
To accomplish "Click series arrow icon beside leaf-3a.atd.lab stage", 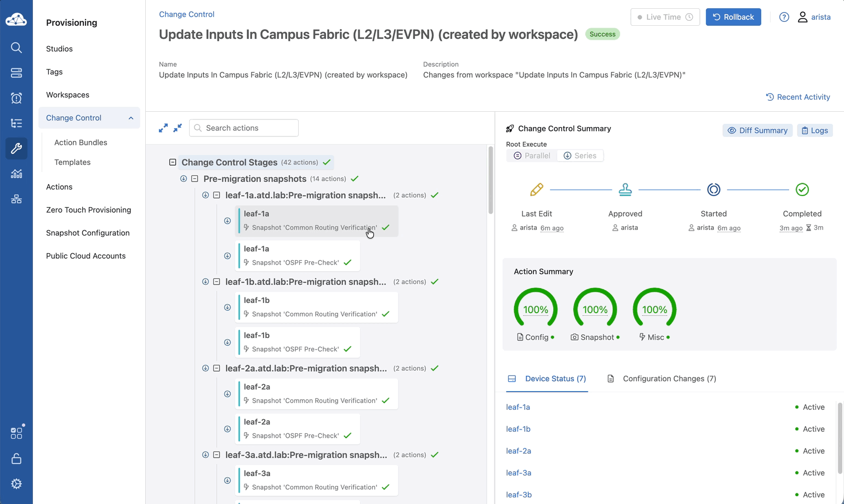I will (206, 455).
